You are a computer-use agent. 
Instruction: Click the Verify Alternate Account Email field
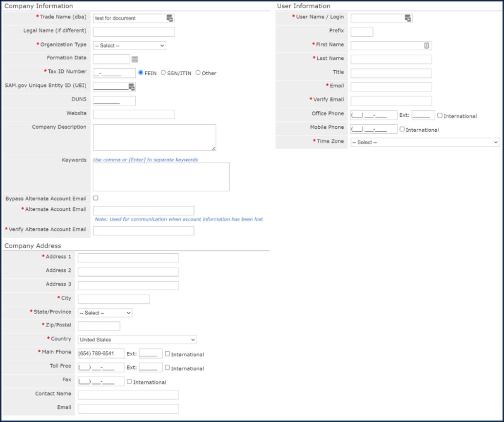pyautogui.click(x=144, y=231)
